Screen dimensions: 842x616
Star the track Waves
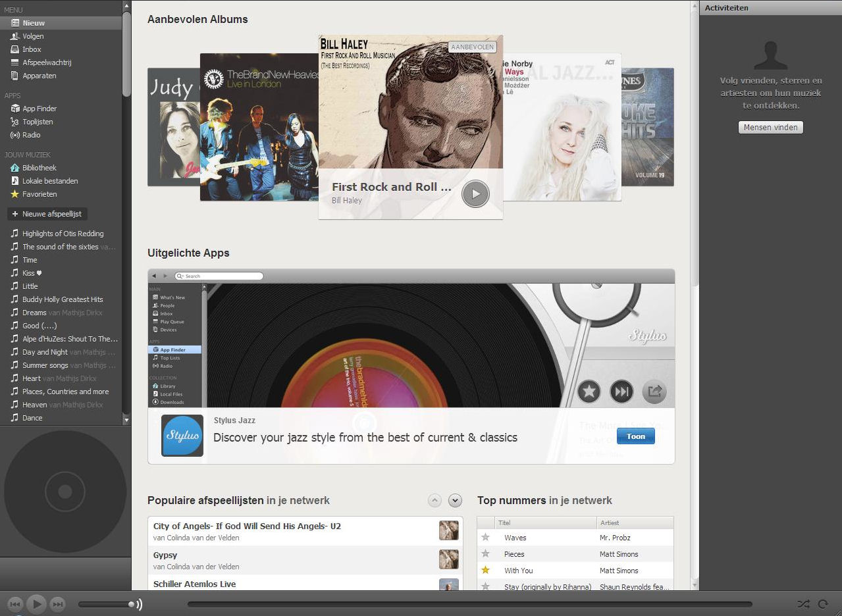[x=486, y=537]
